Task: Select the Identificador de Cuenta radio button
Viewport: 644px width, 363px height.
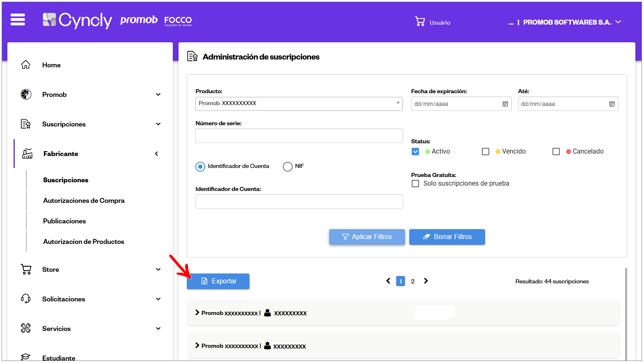Action: coord(200,166)
